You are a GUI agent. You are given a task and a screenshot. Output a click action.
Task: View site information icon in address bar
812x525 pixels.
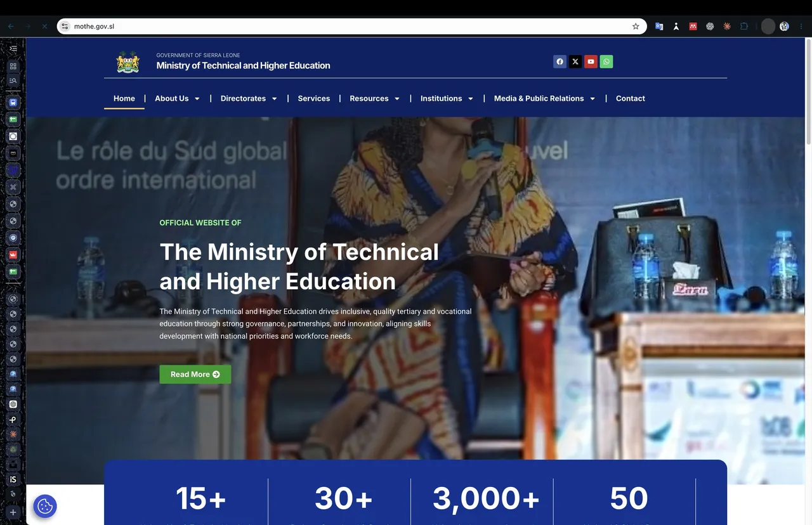(x=65, y=27)
